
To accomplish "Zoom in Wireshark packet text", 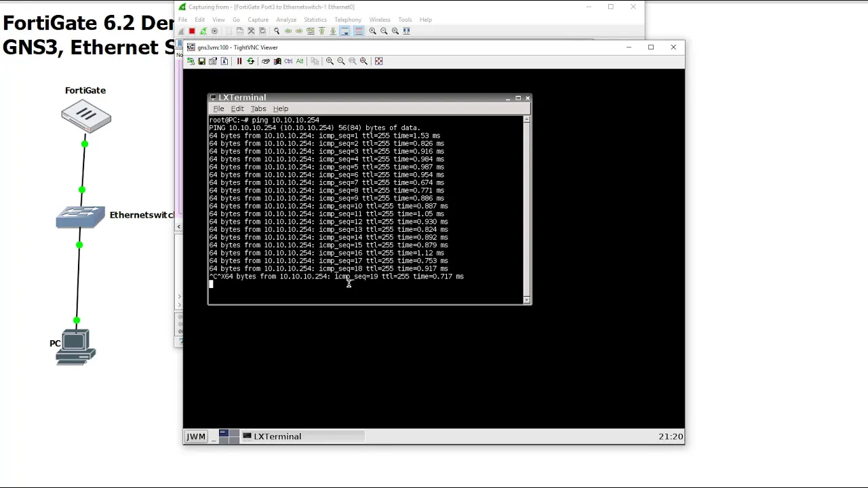I will coord(372,31).
